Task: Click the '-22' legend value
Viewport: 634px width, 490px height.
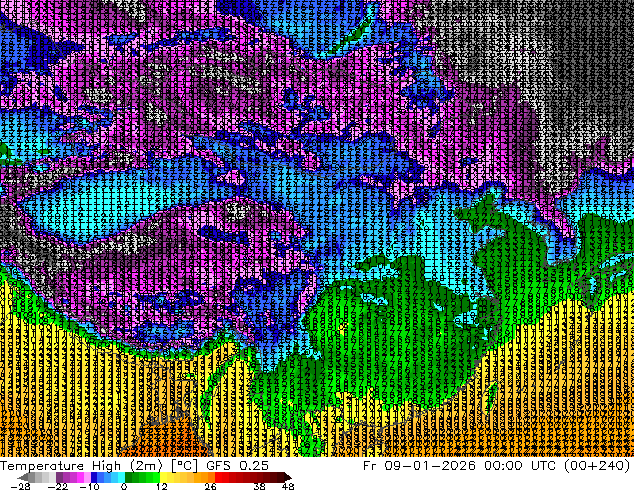Action: pyautogui.click(x=58, y=486)
